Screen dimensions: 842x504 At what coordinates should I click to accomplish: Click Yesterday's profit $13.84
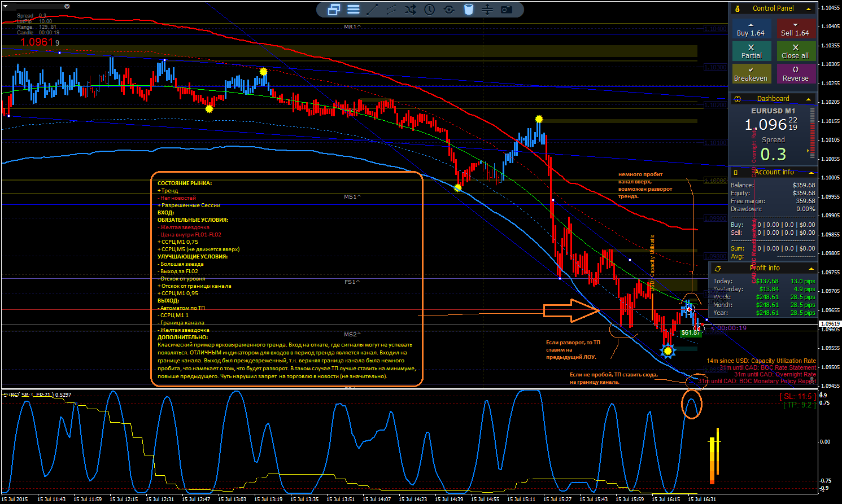pos(769,289)
